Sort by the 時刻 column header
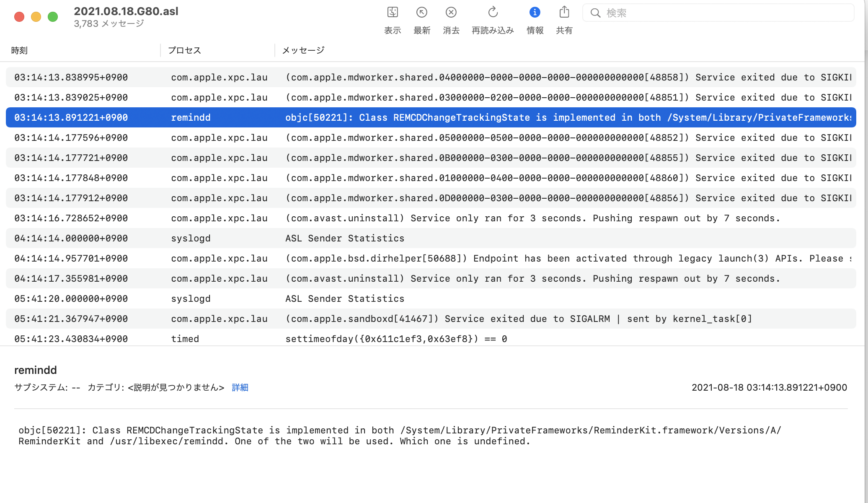Image resolution: width=868 pixels, height=503 pixels. tap(19, 50)
